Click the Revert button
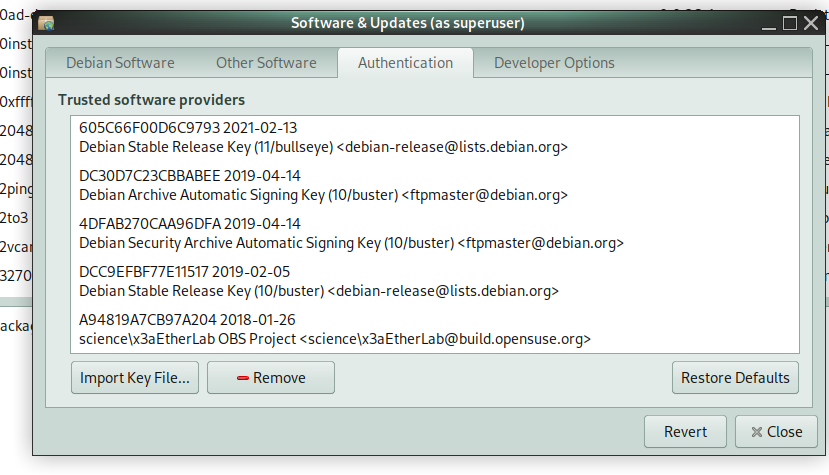829x475 pixels. pyautogui.click(x=685, y=432)
